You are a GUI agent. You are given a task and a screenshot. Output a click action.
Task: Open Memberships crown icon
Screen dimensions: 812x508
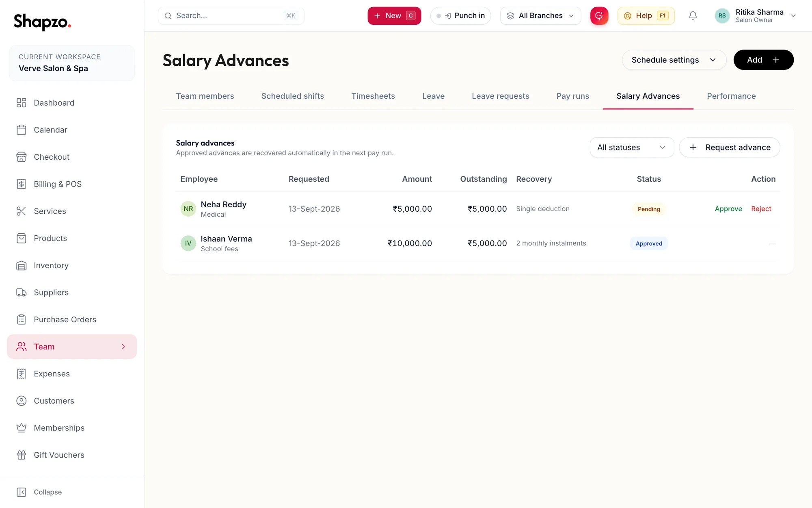coord(21,428)
